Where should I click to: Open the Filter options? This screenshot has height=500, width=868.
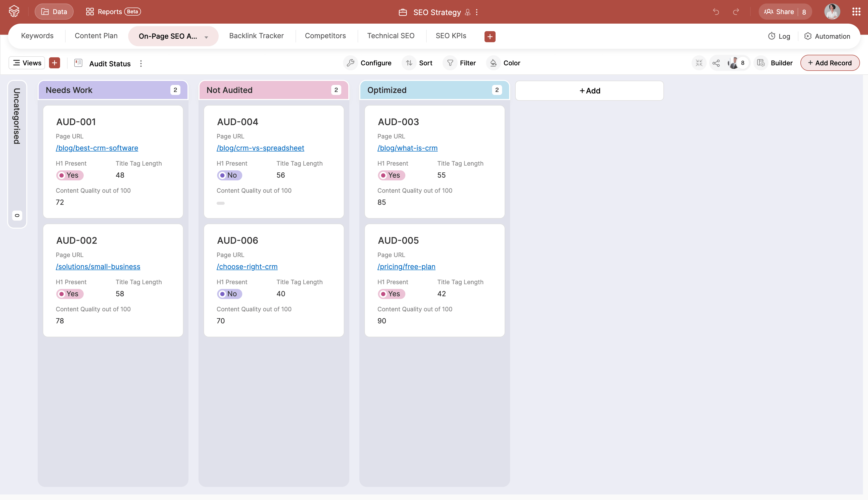[x=460, y=63]
